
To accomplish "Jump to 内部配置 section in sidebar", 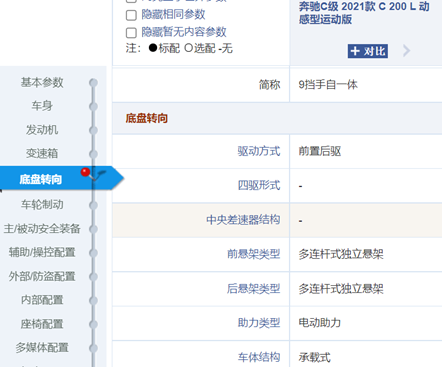I will coord(42,300).
